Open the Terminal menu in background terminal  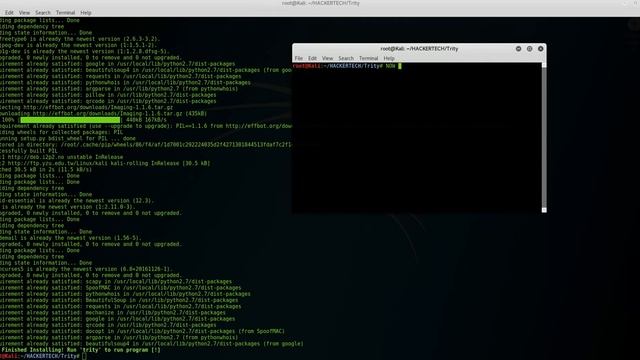(x=65, y=13)
